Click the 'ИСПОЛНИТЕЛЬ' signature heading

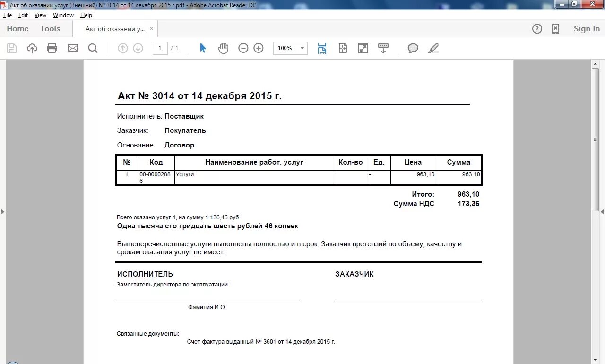(x=145, y=274)
